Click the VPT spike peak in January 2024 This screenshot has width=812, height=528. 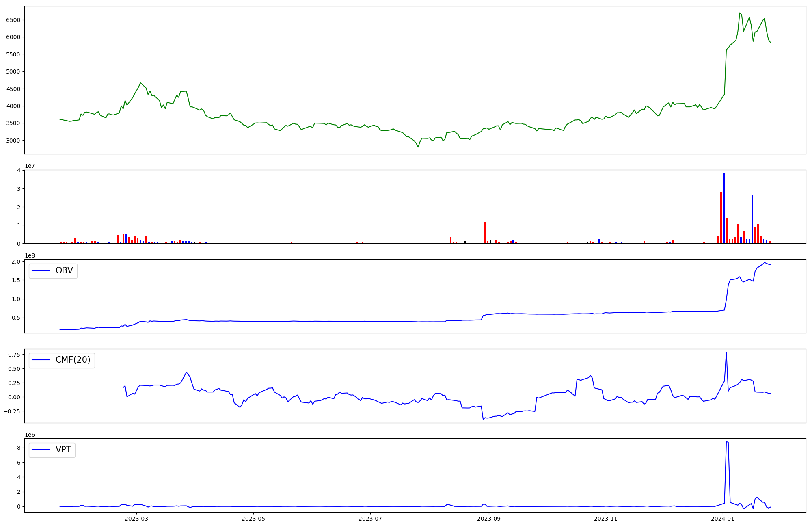click(727, 442)
